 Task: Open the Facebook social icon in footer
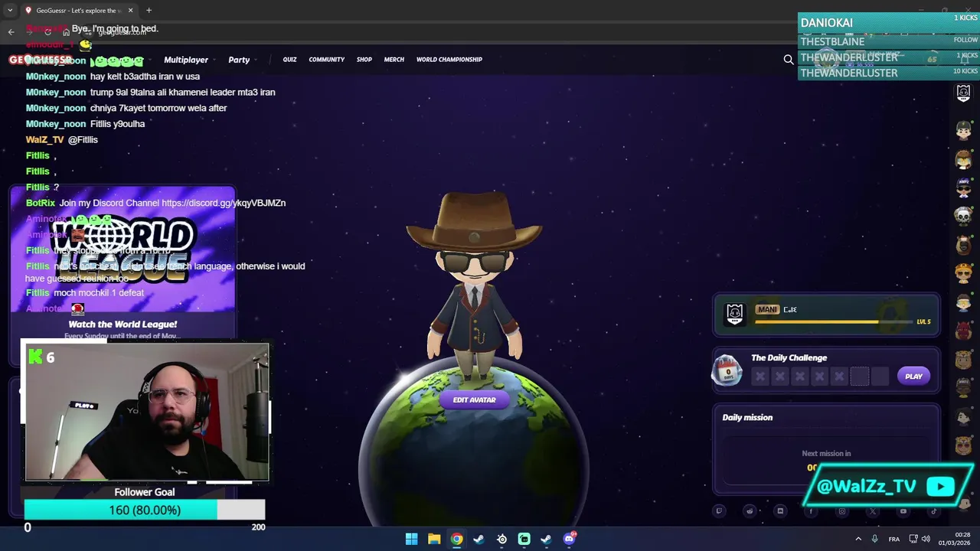811,511
